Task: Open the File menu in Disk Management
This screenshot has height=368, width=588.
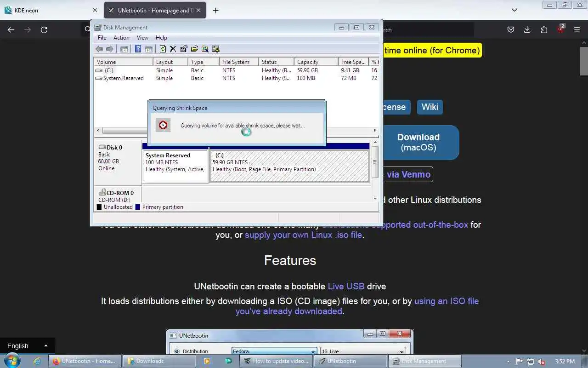Action: coord(102,38)
